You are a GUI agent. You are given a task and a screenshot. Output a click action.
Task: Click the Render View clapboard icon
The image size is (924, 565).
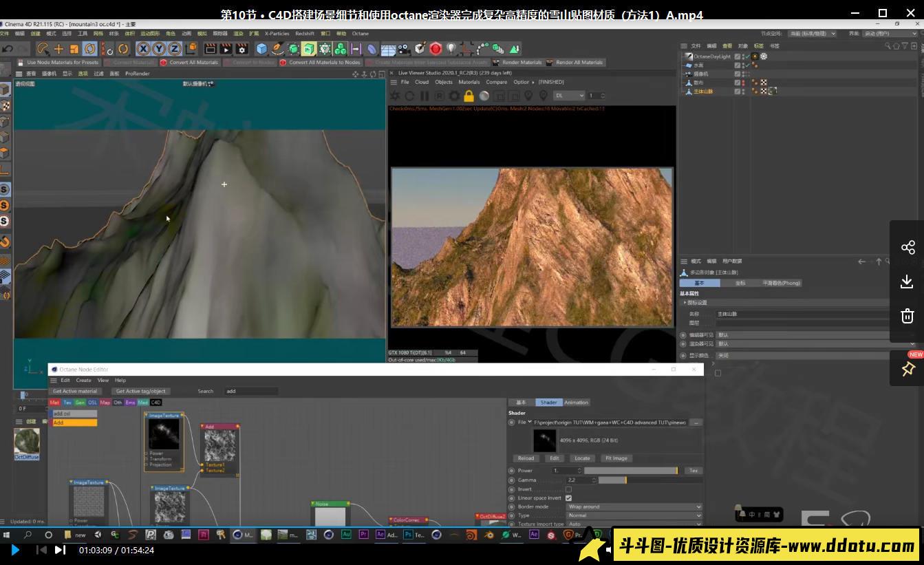(x=211, y=49)
